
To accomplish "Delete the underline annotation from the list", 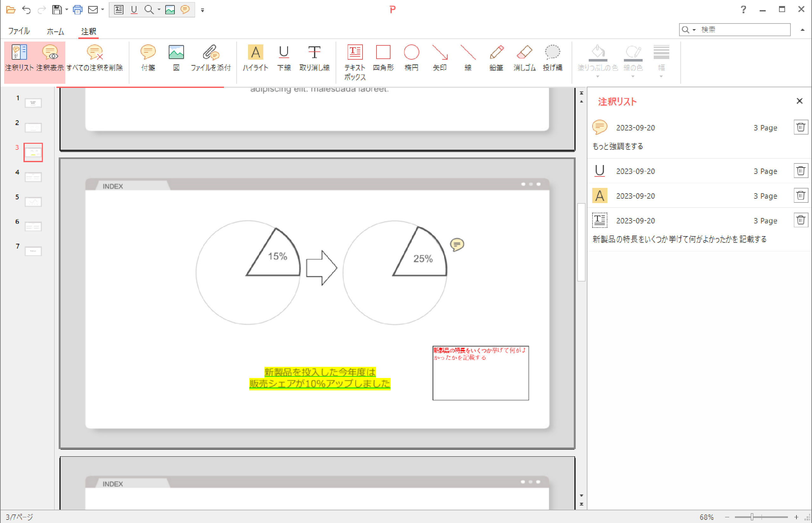I will click(801, 171).
